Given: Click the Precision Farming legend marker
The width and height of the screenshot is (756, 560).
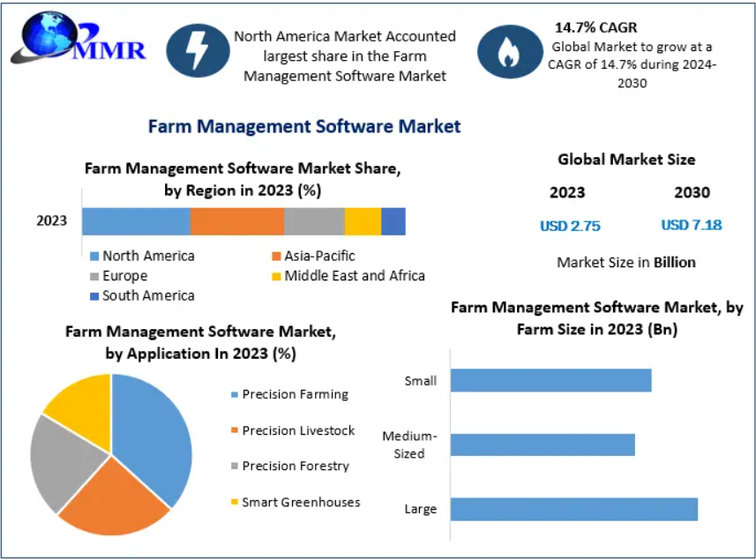Looking at the screenshot, I should [x=235, y=395].
